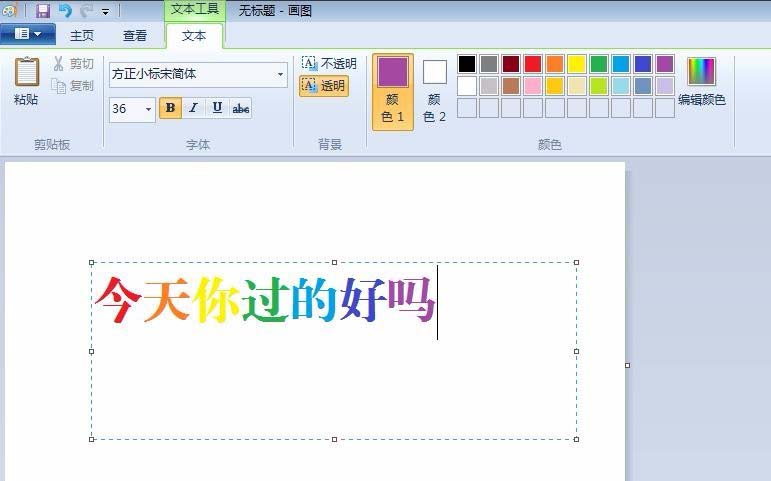This screenshot has height=481, width=771.
Task: Open the font size 36 dropdown
Action: [148, 109]
